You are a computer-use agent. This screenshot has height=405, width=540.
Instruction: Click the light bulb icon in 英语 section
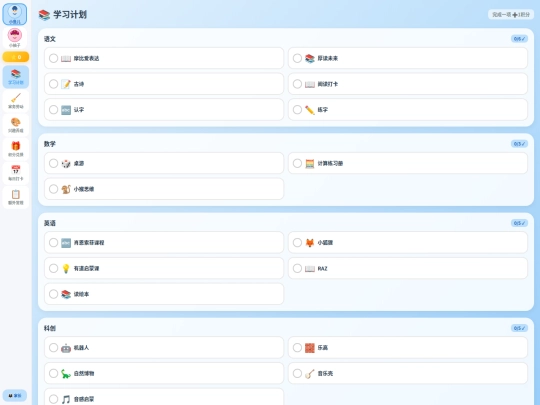tap(66, 268)
